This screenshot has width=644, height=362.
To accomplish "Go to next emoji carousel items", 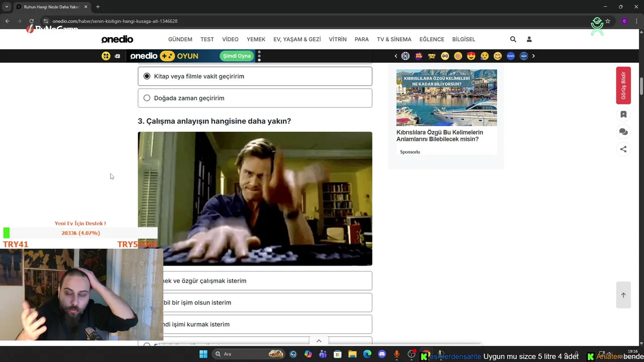I will click(533, 56).
